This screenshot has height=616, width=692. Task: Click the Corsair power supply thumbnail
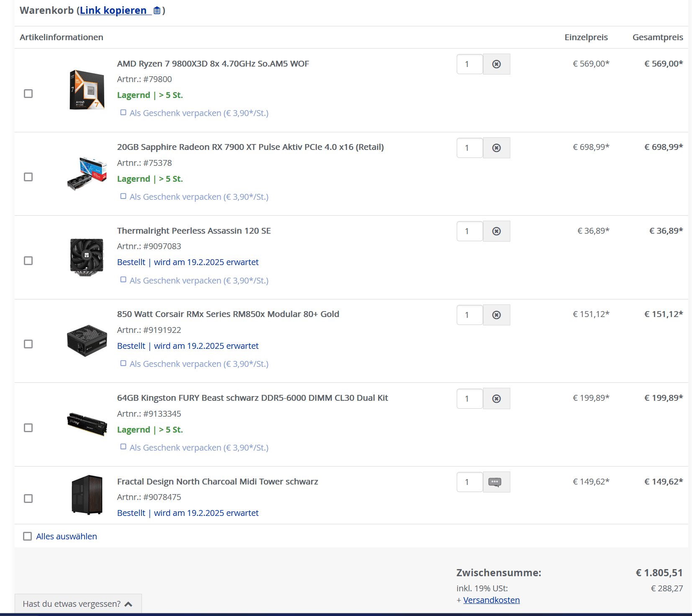coord(87,340)
